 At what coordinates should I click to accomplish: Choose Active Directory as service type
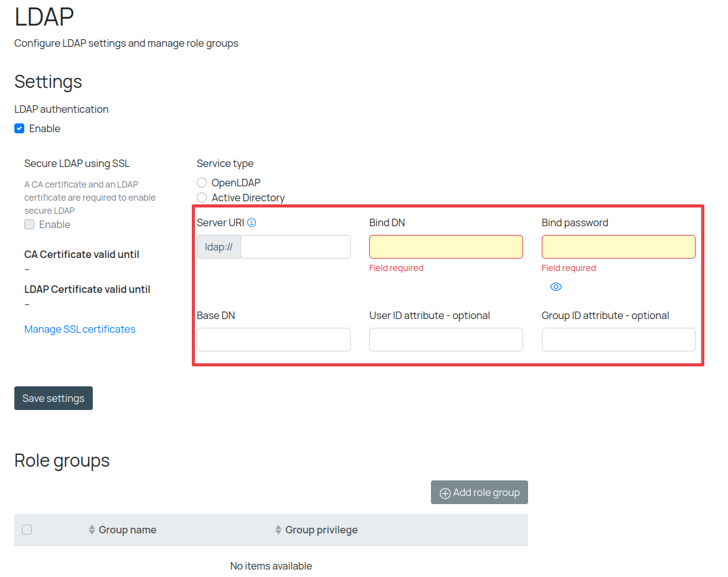(202, 198)
